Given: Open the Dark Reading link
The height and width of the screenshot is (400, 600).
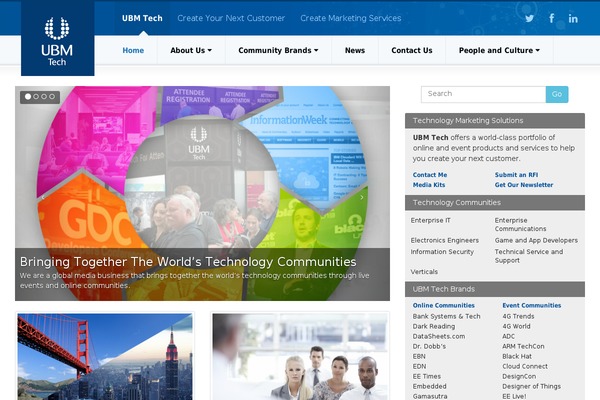Looking at the screenshot, I should 434,326.
